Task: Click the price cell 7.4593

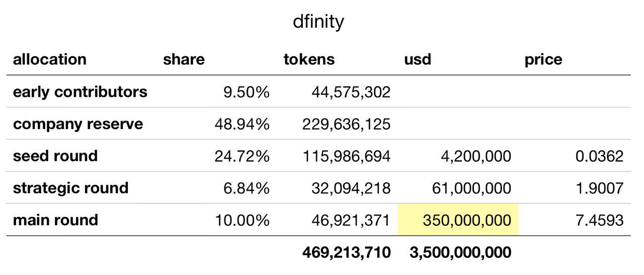Action: (600, 220)
